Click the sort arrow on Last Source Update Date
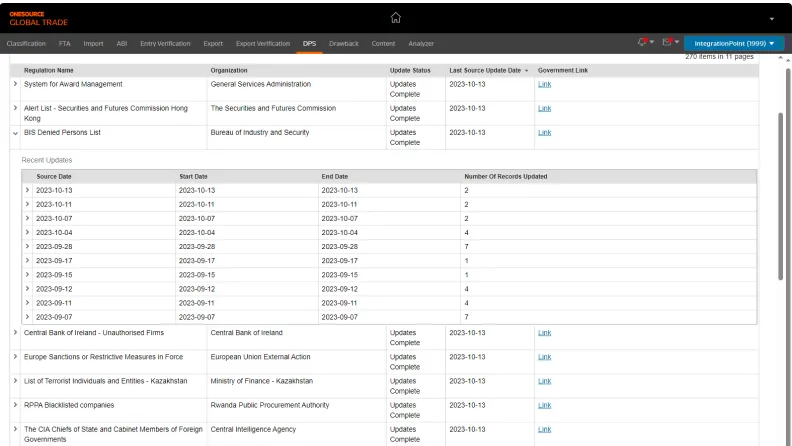Viewport: 792px width, 446px height. [x=527, y=71]
